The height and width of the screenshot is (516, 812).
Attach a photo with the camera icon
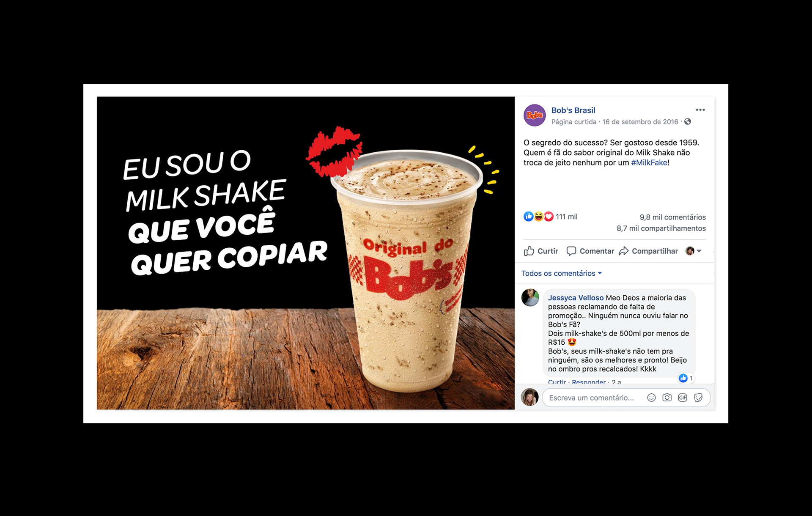667,398
